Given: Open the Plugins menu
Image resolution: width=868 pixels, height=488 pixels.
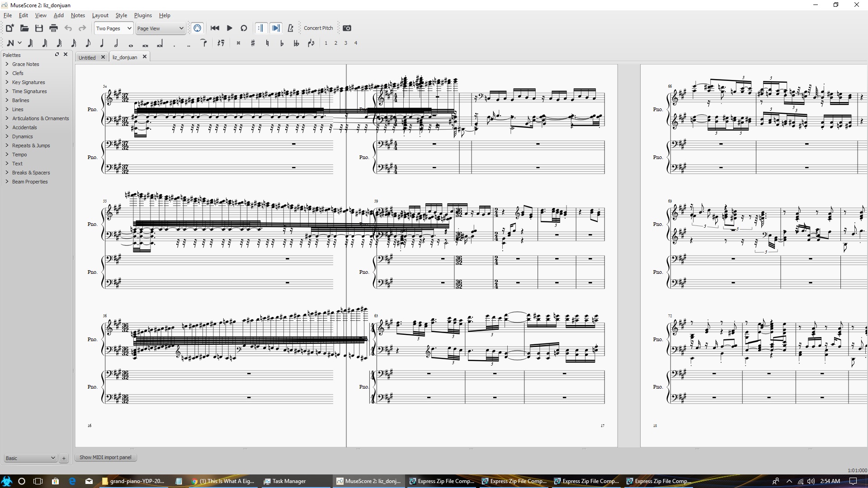Looking at the screenshot, I should pos(143,15).
